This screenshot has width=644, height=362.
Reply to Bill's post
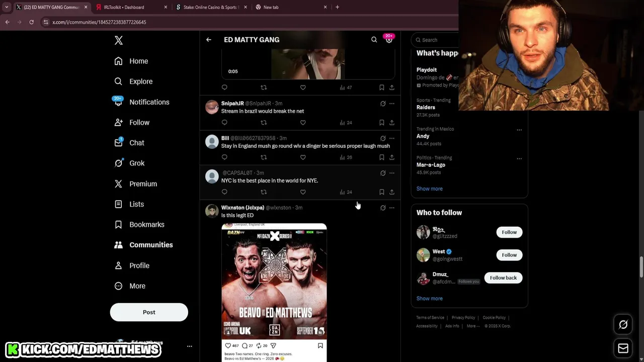tap(224, 157)
